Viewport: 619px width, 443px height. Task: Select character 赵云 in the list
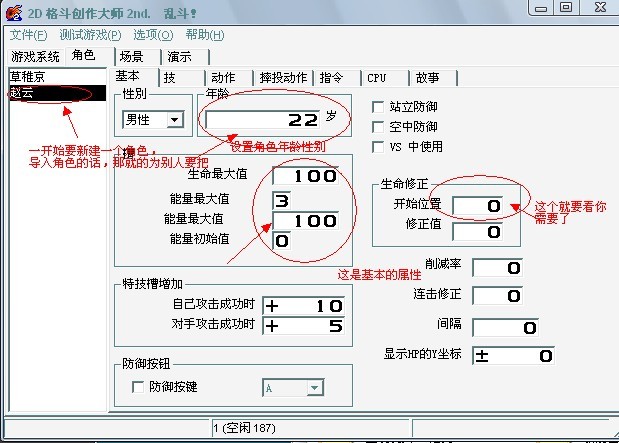[58, 93]
